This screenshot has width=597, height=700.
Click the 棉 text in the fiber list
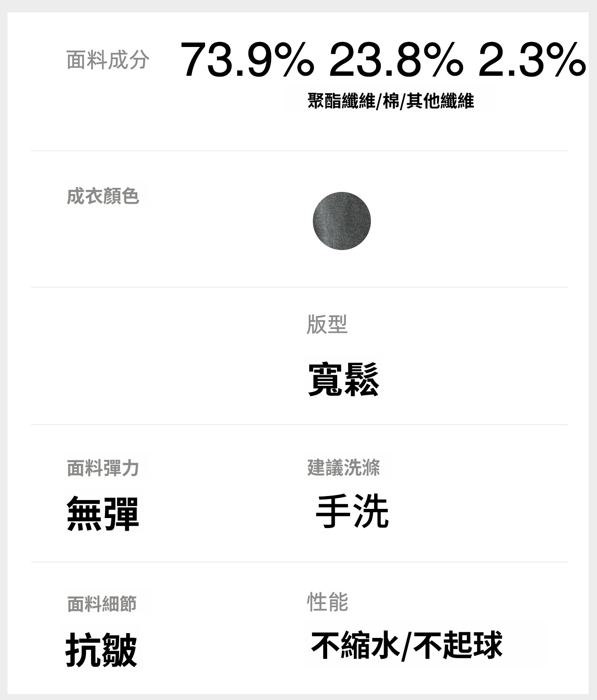(x=391, y=101)
